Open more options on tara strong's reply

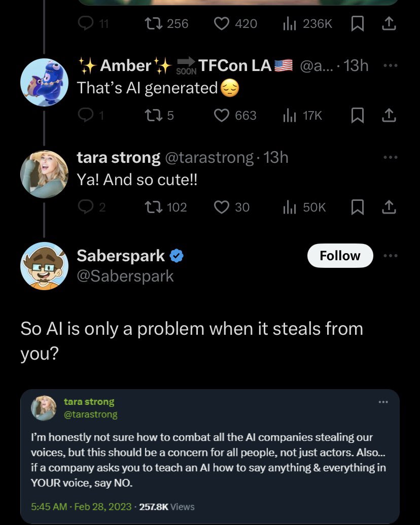[390, 157]
